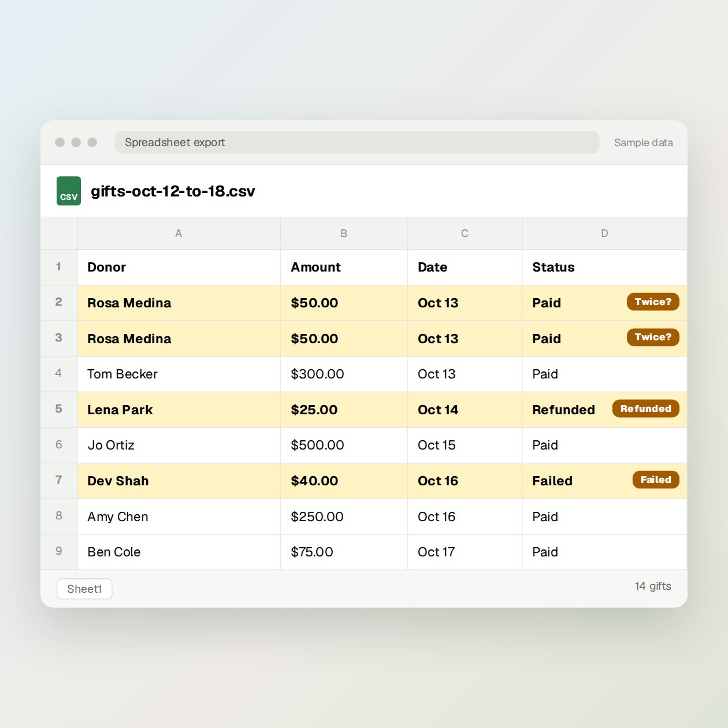This screenshot has height=728, width=728.
Task: Select the $250.00 amount cell
Action: coord(344,517)
